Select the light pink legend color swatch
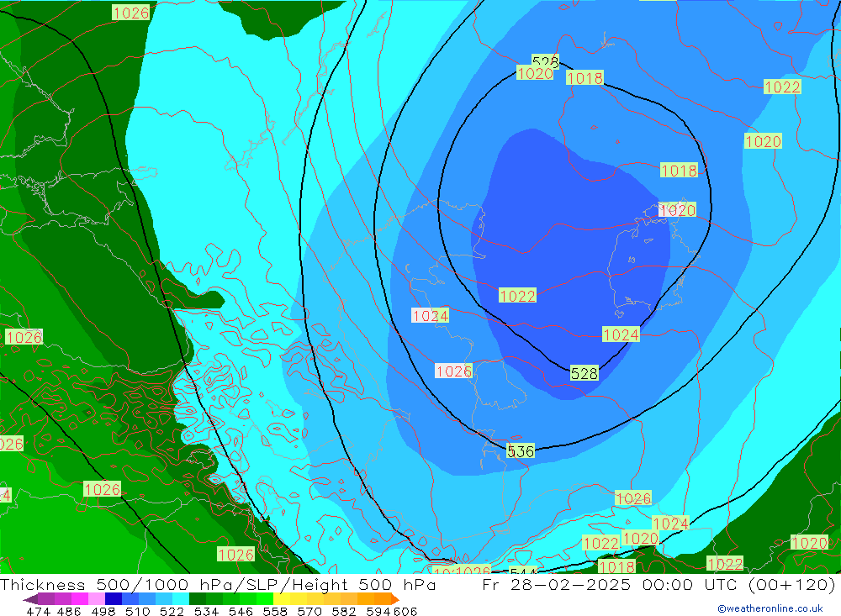The image size is (841, 616). click(x=97, y=598)
